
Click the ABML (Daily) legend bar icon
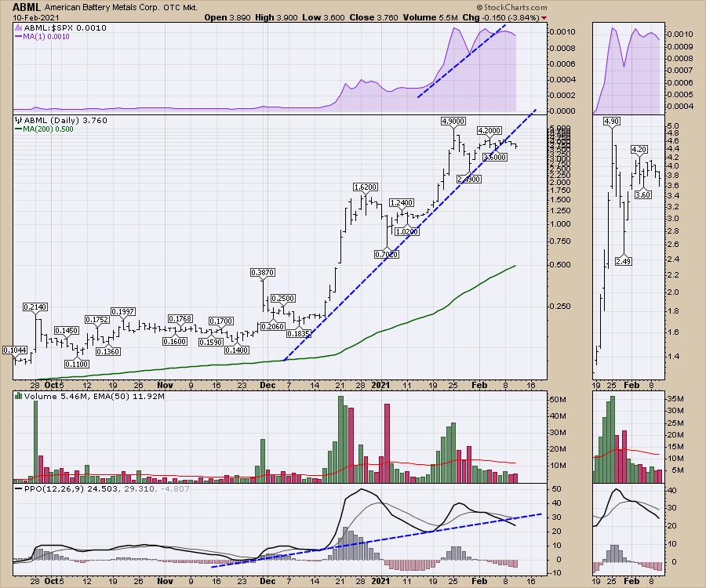[x=19, y=120]
